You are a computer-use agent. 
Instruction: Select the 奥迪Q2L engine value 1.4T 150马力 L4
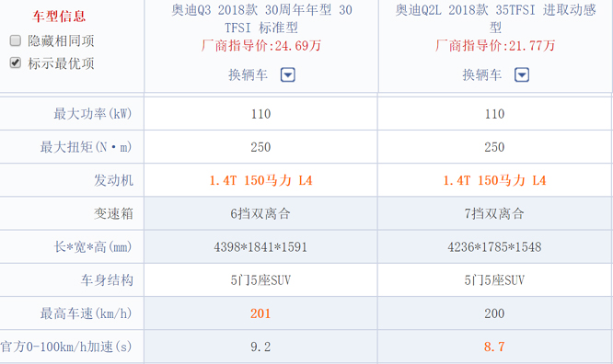coord(494,180)
